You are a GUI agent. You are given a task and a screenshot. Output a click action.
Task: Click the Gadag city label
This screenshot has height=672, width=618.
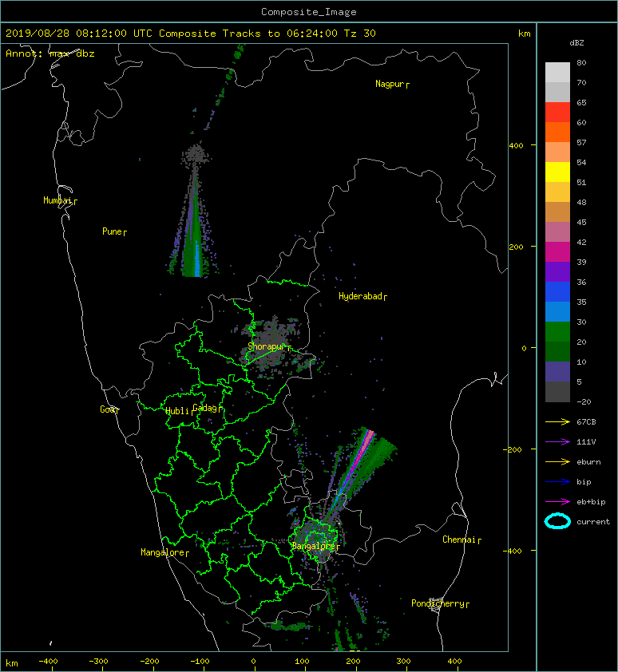(x=205, y=408)
